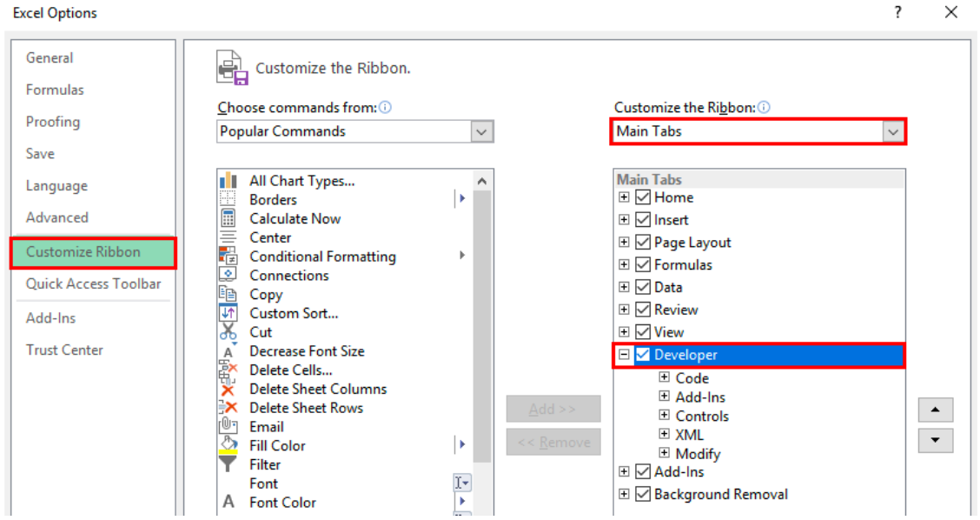Choose the Calculate Now calculator icon
The image size is (980, 520).
228,218
